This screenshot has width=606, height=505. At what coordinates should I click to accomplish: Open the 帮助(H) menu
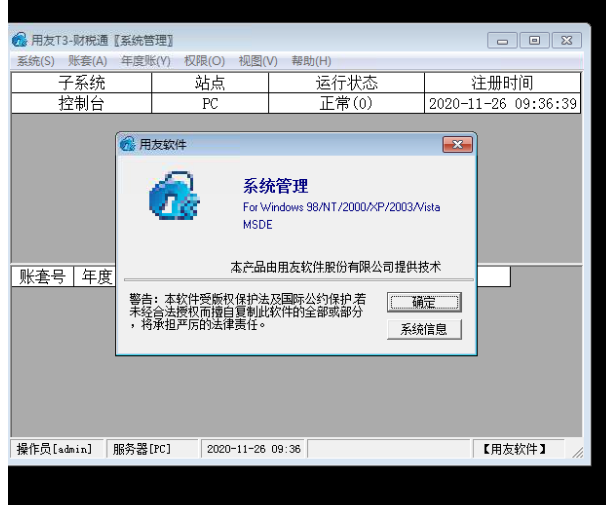point(311,61)
